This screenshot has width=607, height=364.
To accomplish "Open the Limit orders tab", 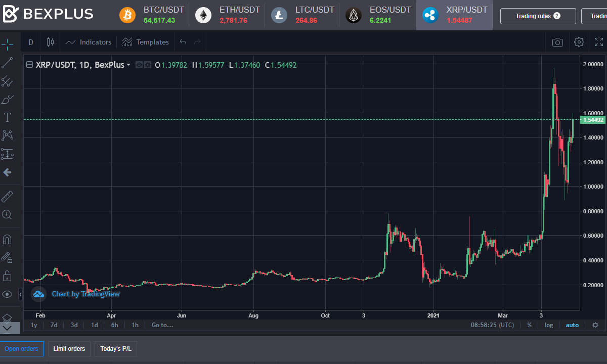I will pos(69,349).
